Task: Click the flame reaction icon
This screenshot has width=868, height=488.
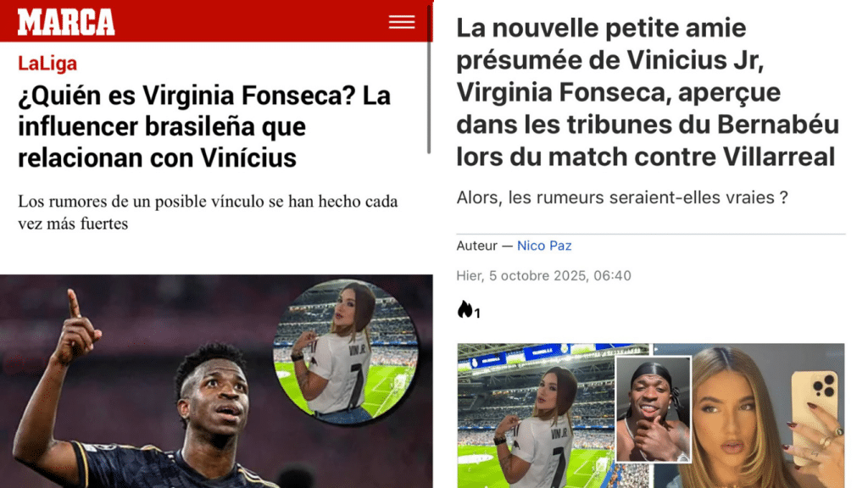Action: pyautogui.click(x=465, y=310)
